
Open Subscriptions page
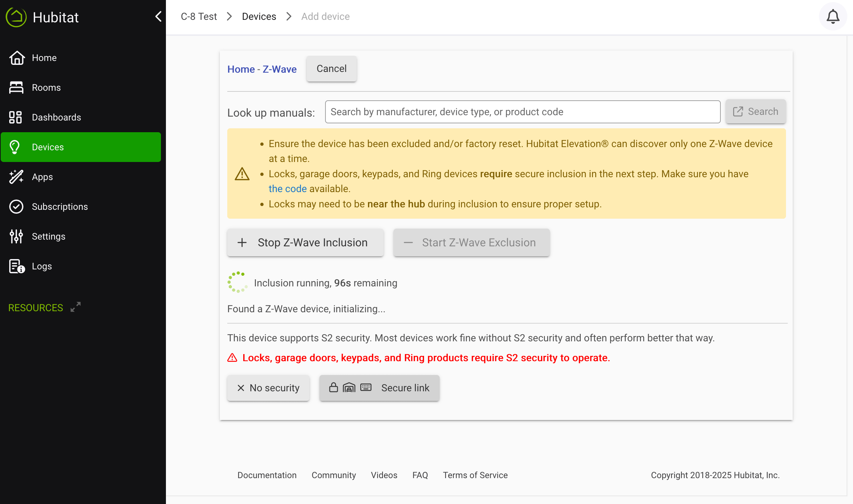81,207
